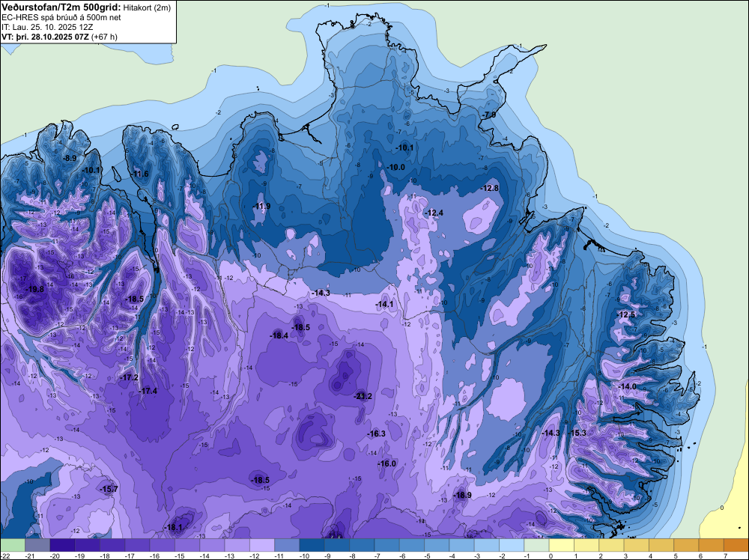749x560 pixels.
Task: Select the -11.9 temperature value
Action: (x=261, y=206)
